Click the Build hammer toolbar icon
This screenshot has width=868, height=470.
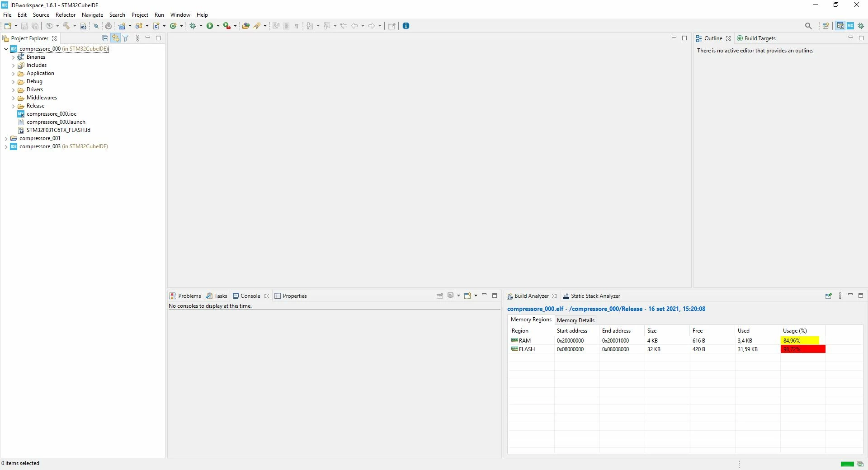pos(66,26)
